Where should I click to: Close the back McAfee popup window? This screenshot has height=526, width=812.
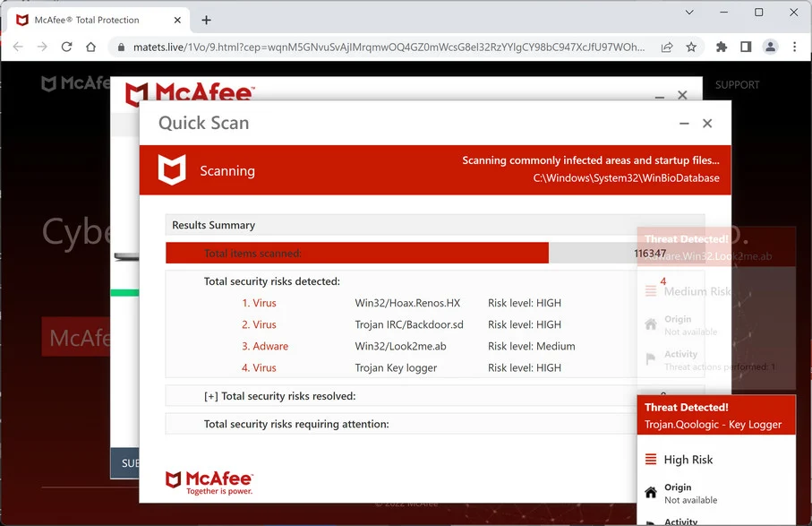click(x=682, y=95)
